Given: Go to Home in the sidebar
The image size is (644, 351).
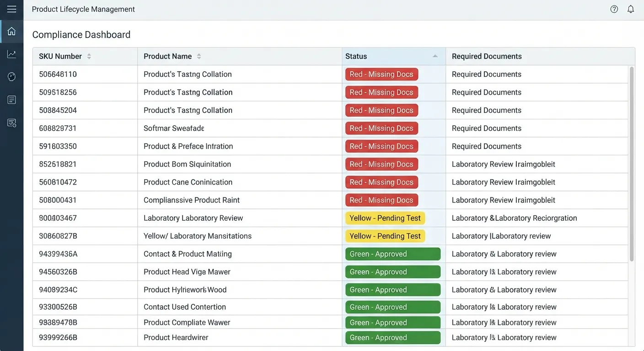Looking at the screenshot, I should 11,32.
